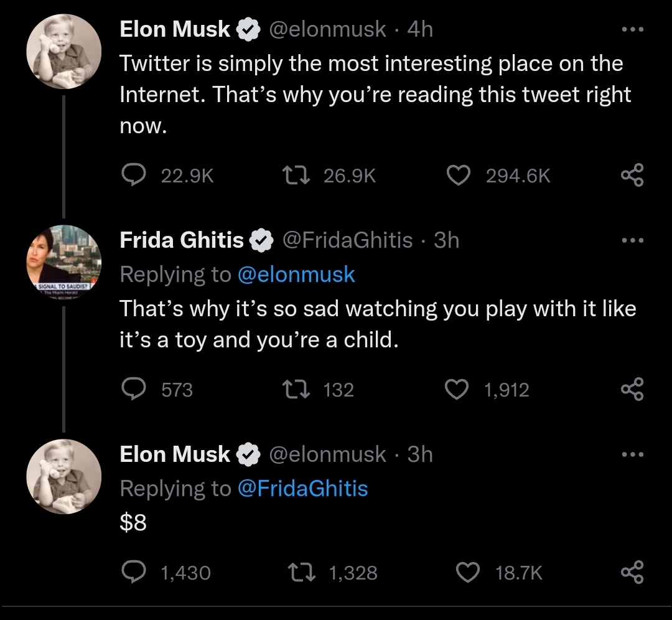Reply to Frida Ghitis's tweet
The image size is (672, 620).
click(133, 390)
